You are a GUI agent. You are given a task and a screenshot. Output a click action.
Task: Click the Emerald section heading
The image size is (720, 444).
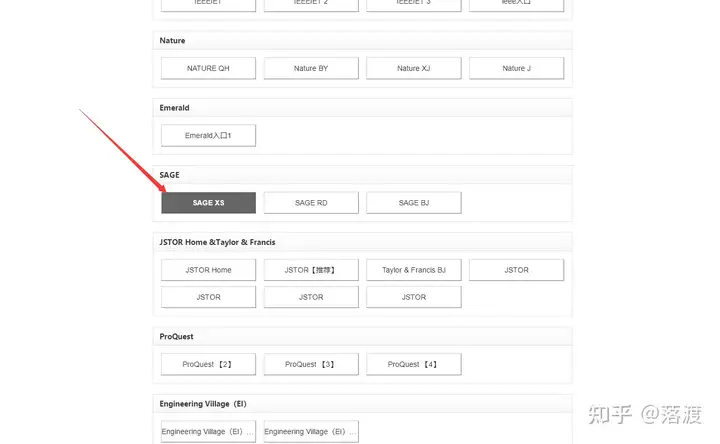pyautogui.click(x=174, y=108)
